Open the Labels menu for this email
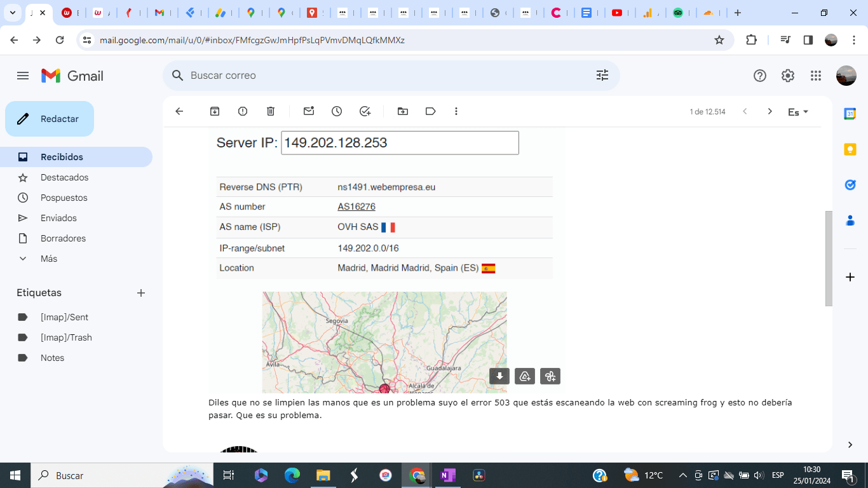This screenshot has width=868, height=488. tap(431, 111)
